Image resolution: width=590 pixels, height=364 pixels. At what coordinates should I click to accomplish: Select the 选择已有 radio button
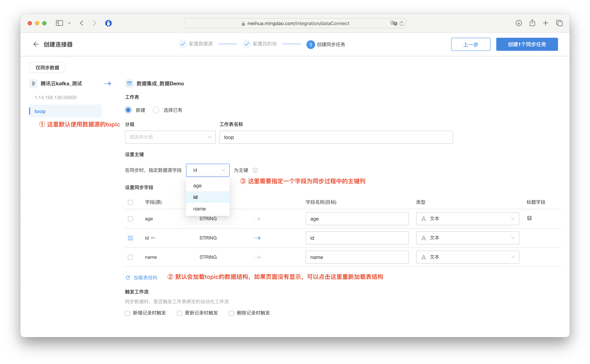point(156,110)
